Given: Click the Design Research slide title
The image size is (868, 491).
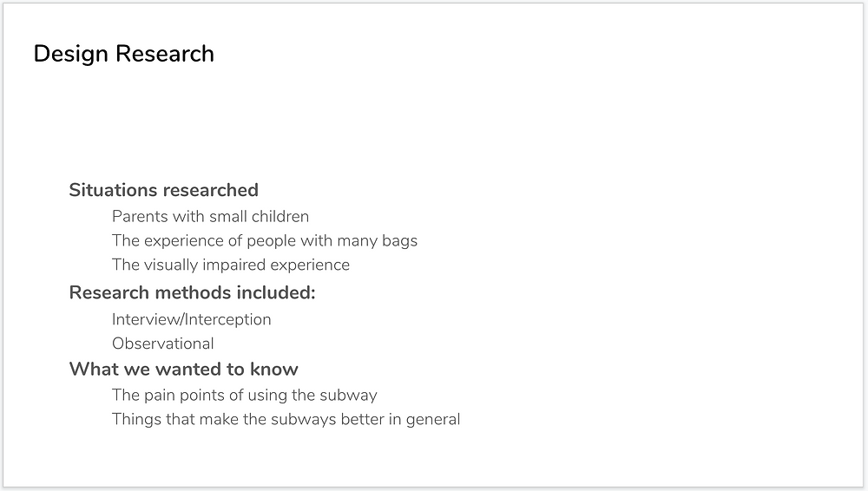Looking at the screenshot, I should 123,55.
